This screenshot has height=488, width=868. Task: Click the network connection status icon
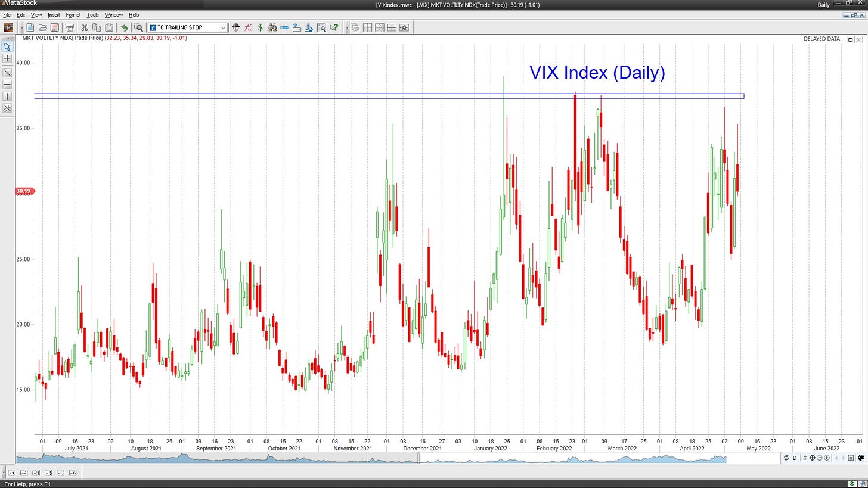(863, 484)
